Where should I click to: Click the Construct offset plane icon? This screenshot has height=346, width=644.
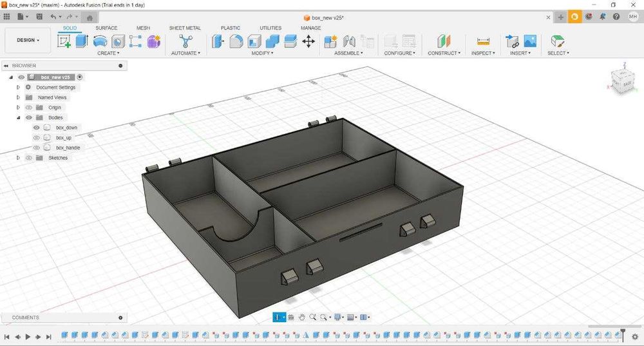[444, 41]
